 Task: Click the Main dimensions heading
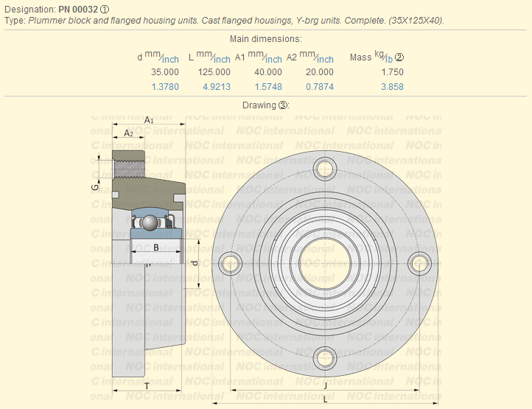click(266, 39)
